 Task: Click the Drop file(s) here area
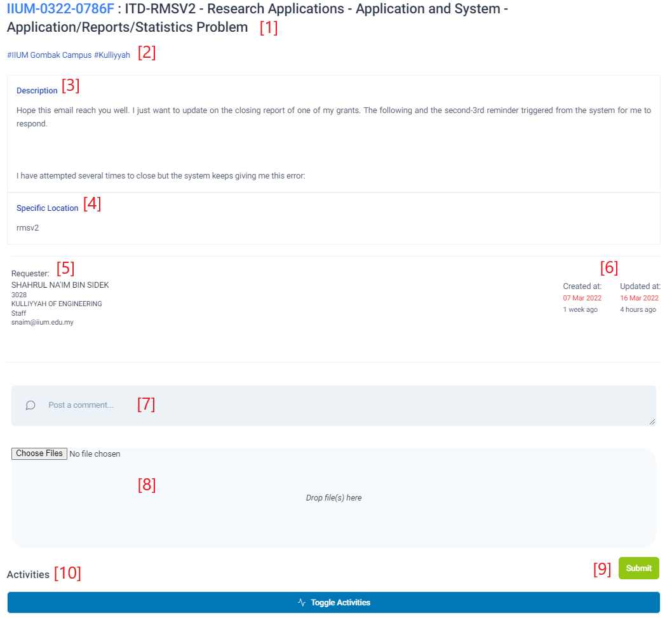[333, 498]
